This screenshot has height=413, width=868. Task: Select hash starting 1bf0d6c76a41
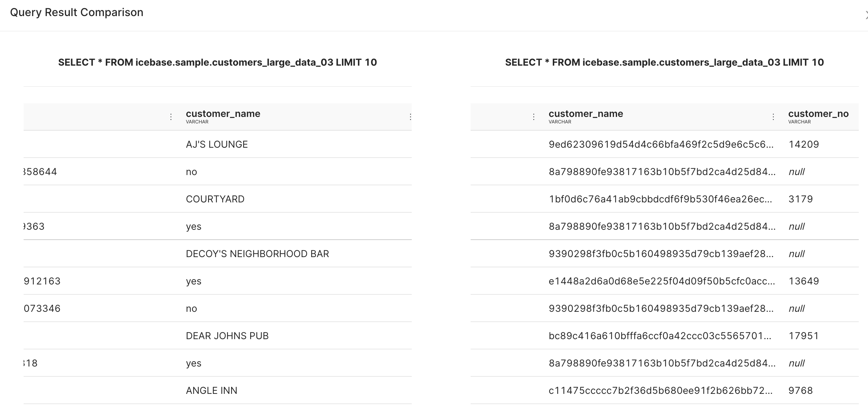(x=660, y=199)
